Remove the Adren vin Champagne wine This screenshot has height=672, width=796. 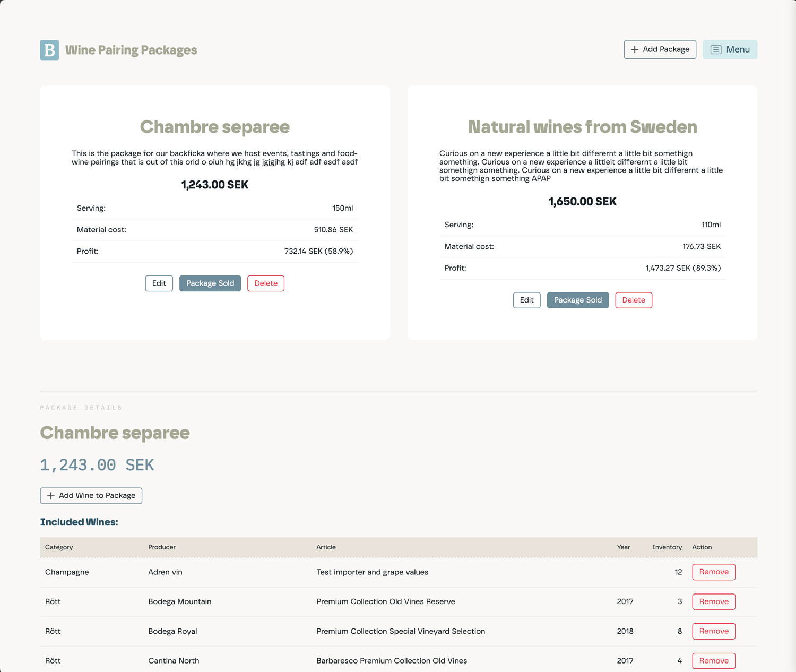(713, 572)
